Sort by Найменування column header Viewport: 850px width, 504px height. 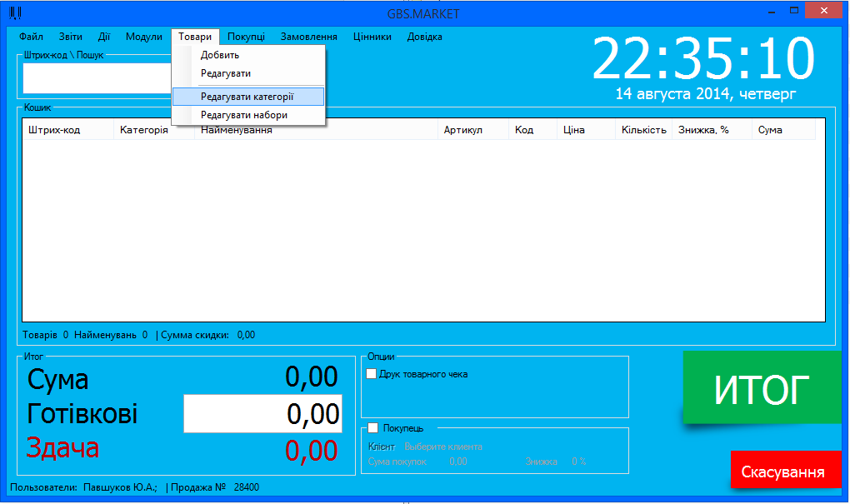(316, 130)
